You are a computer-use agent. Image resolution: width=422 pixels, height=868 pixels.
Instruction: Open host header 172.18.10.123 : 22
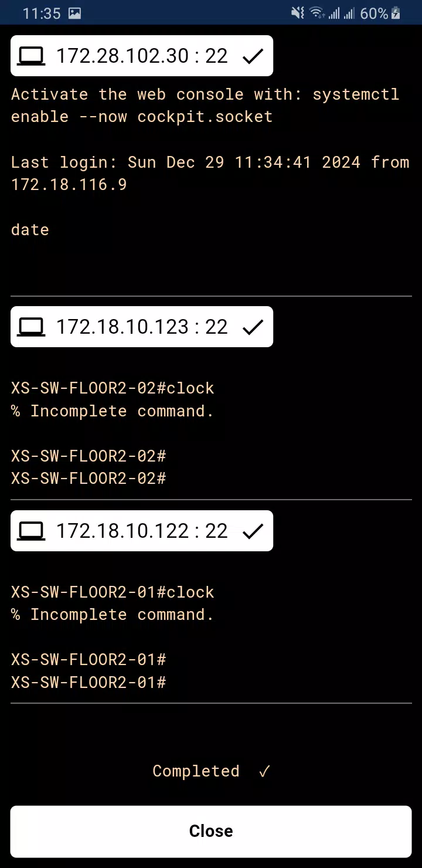pos(142,327)
